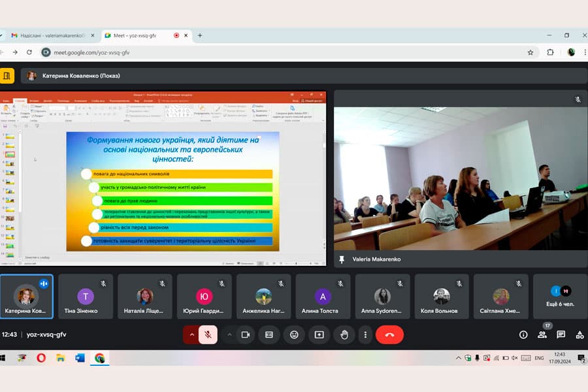Click the ENG language indicator

pos(539,358)
